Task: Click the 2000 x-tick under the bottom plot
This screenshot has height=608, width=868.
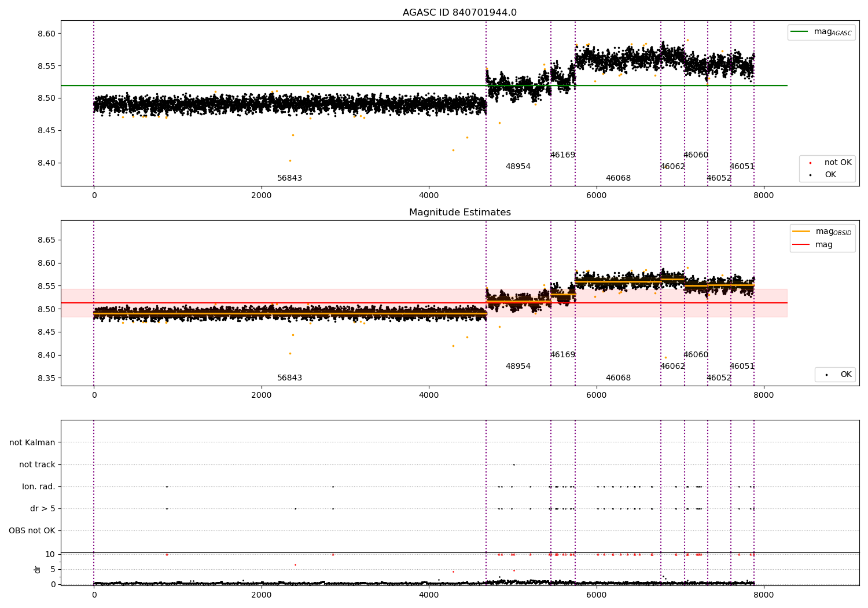Action: point(262,595)
